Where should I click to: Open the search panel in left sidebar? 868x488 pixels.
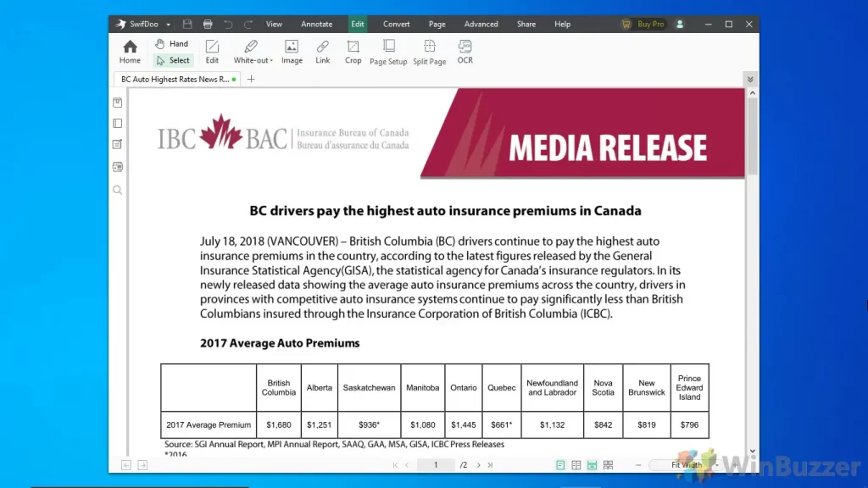[x=118, y=190]
